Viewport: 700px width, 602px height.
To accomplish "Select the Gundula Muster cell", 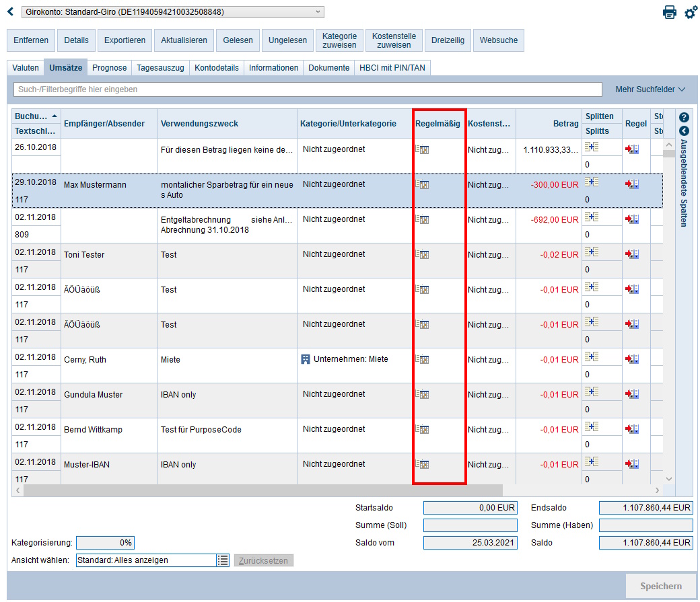I will point(109,400).
